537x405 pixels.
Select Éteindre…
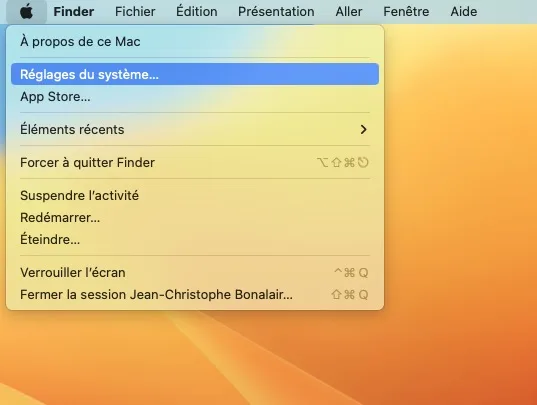pos(195,239)
